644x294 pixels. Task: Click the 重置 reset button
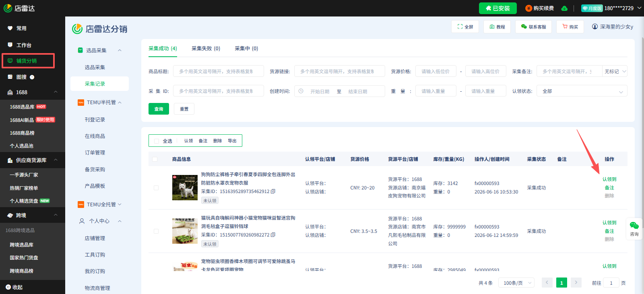[184, 109]
